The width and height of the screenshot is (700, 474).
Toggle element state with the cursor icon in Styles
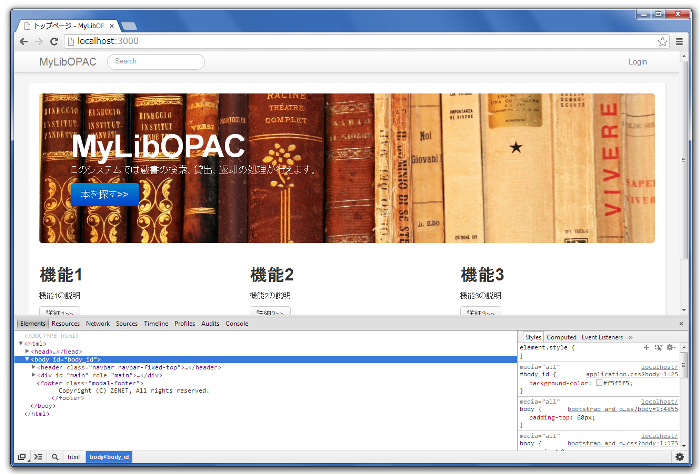(658, 347)
